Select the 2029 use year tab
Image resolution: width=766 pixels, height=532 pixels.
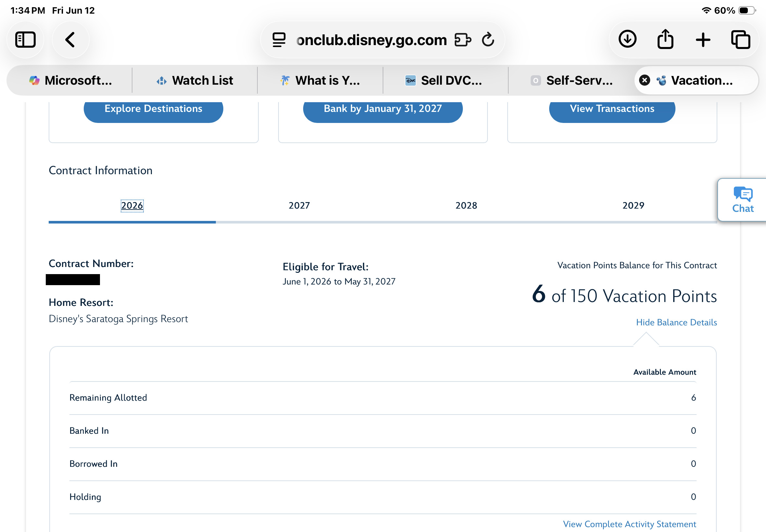(633, 205)
